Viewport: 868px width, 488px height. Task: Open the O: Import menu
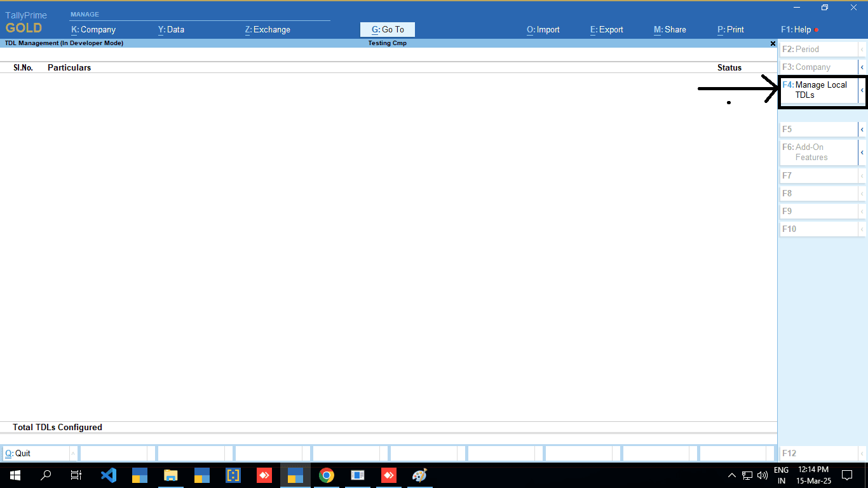click(x=543, y=29)
